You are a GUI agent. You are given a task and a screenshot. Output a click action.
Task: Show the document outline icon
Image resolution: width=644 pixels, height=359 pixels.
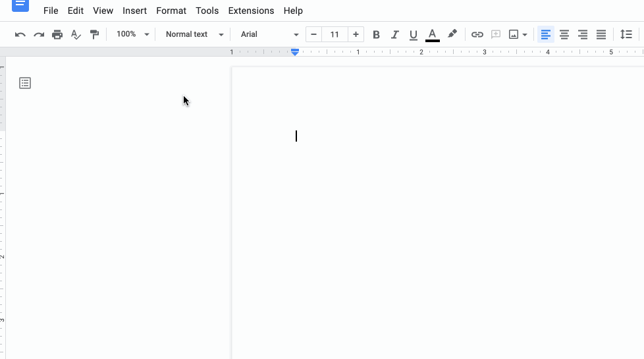tap(25, 83)
